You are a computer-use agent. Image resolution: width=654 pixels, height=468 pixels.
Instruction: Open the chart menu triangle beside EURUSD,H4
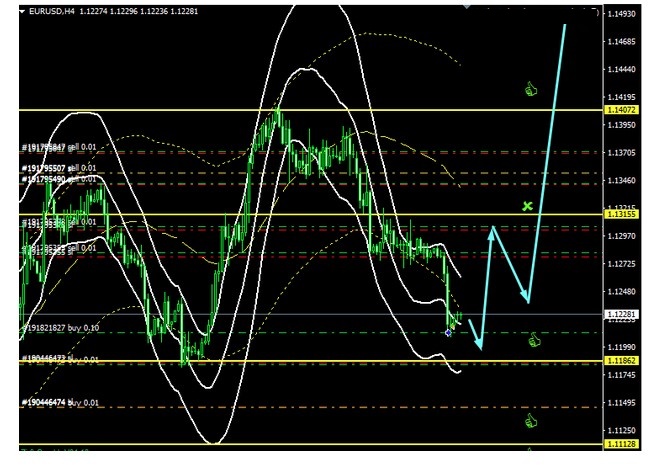pos(22,10)
